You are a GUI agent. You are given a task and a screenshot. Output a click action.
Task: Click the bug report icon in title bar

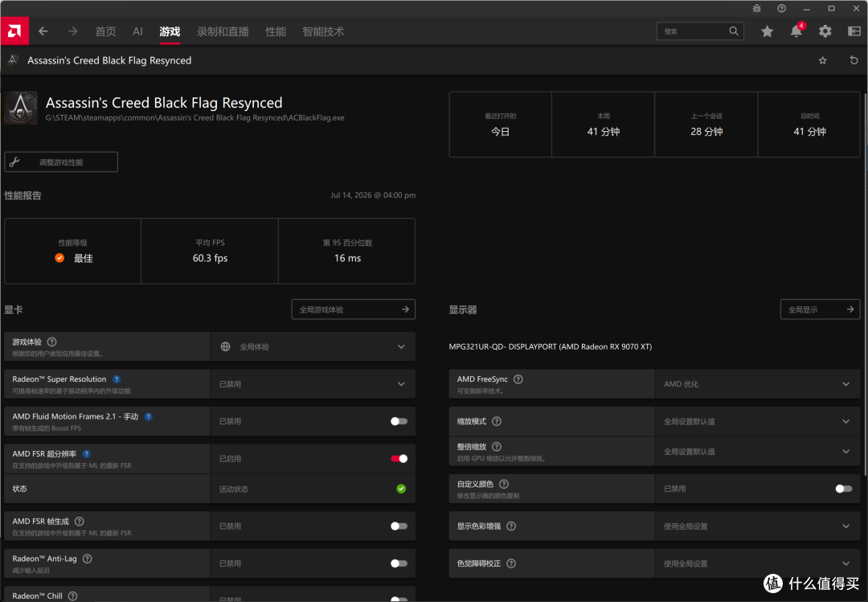(757, 8)
